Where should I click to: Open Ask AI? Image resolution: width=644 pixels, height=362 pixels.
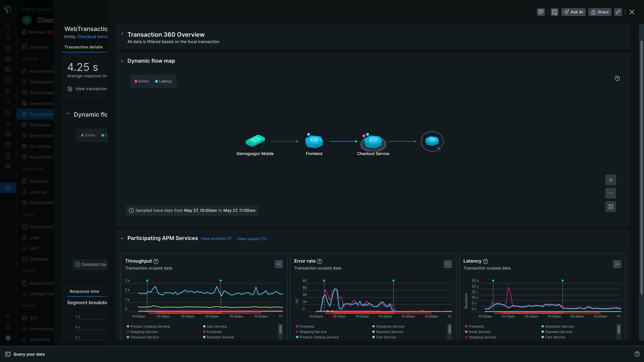574,12
